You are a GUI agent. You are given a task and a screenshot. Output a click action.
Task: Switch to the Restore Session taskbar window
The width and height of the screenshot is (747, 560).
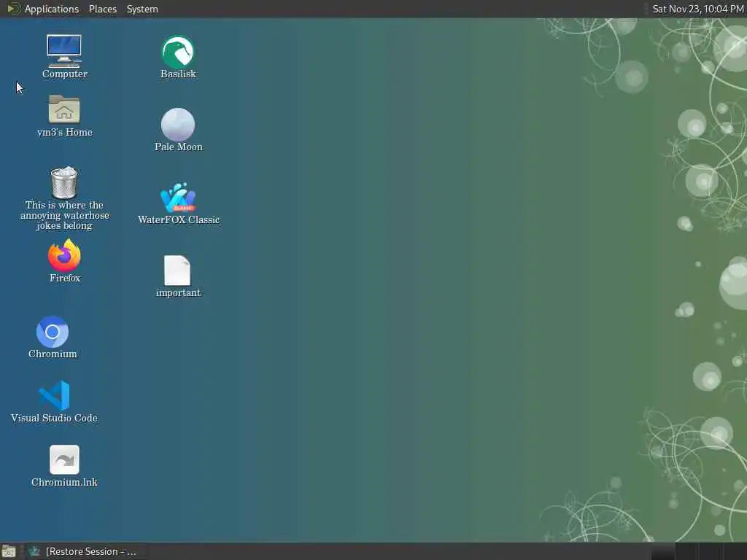pyautogui.click(x=85, y=551)
